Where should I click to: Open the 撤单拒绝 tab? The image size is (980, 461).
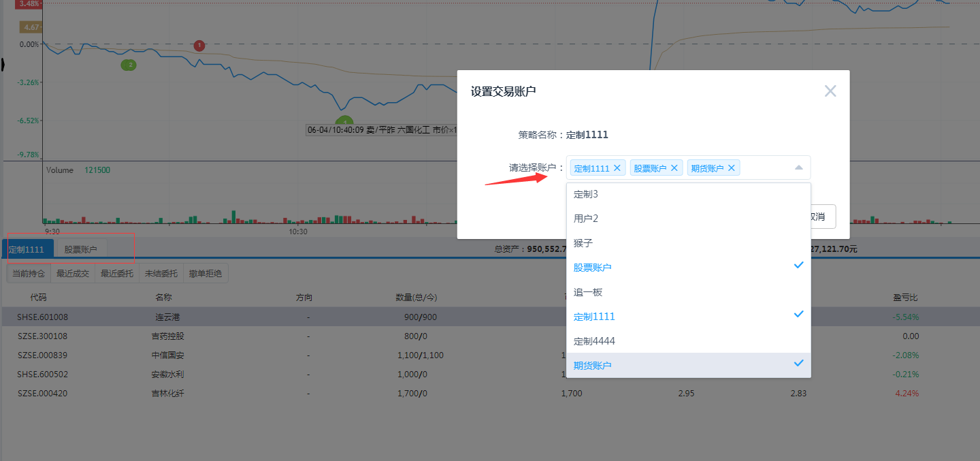click(206, 274)
